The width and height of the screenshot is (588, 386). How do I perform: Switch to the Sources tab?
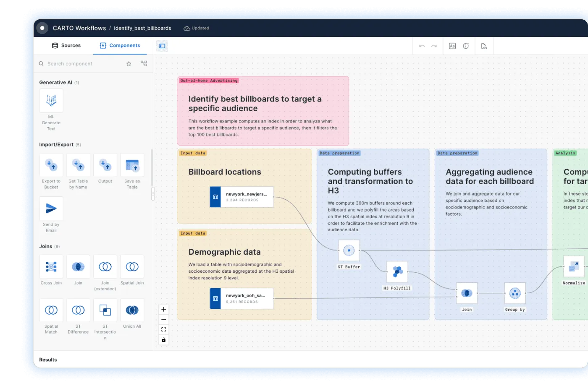point(66,45)
